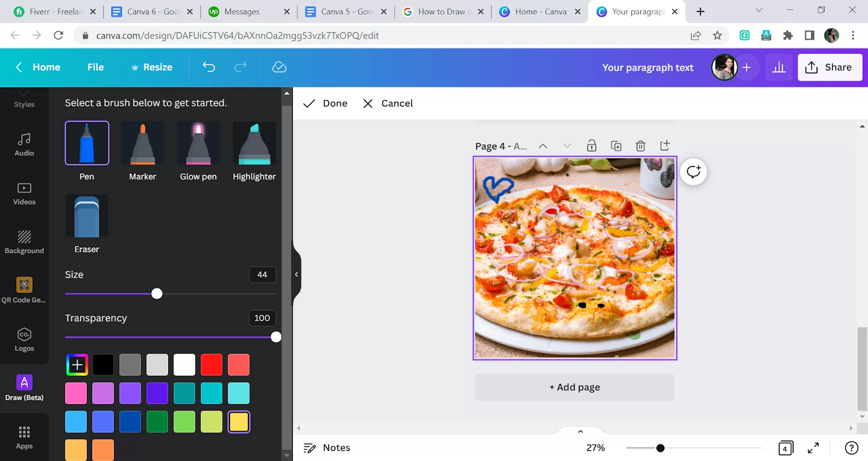The image size is (868, 461).
Task: Open the Videos sidebar panel
Action: [x=24, y=194]
